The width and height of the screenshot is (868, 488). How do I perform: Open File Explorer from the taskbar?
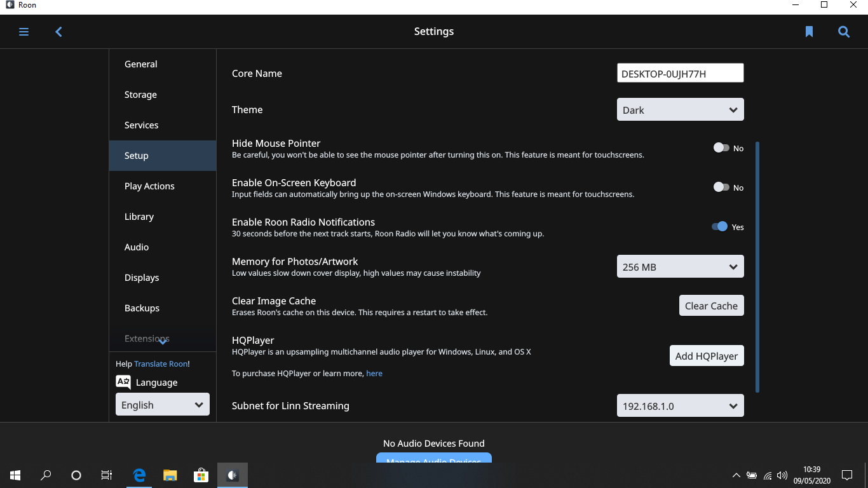pyautogui.click(x=170, y=475)
